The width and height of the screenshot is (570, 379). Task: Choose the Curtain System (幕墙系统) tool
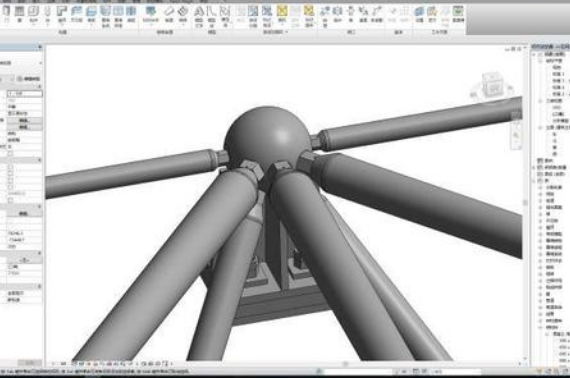pos(106,16)
